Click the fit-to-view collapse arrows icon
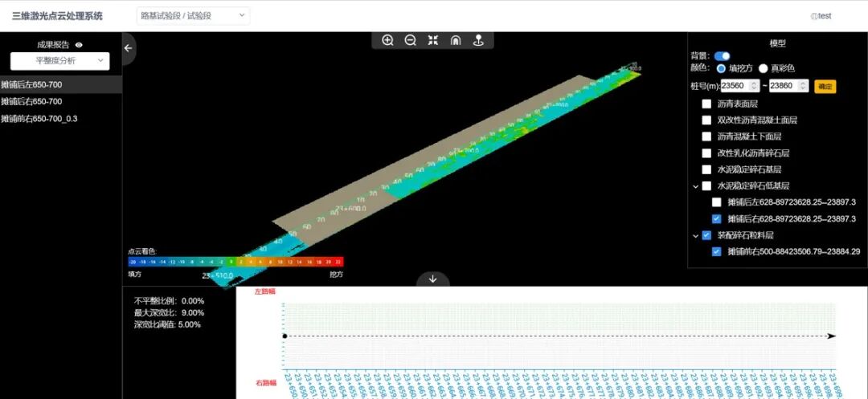Image resolution: width=868 pixels, height=399 pixels. click(x=433, y=40)
